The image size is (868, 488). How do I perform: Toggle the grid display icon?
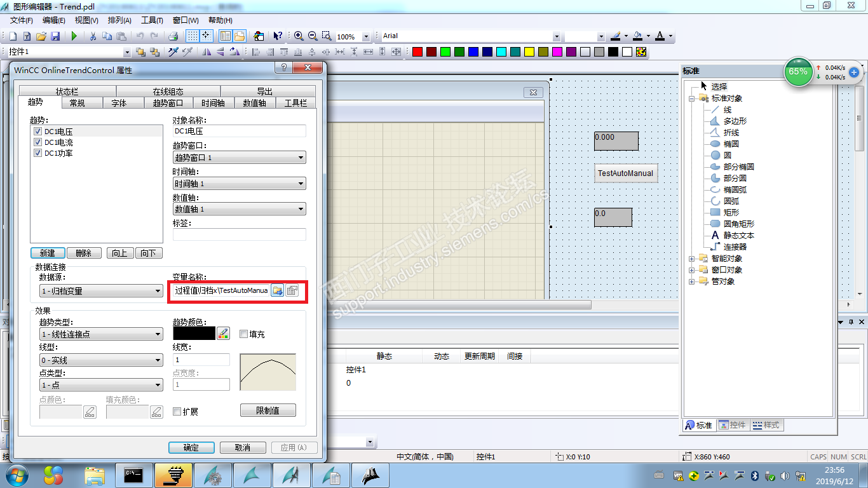(x=193, y=36)
